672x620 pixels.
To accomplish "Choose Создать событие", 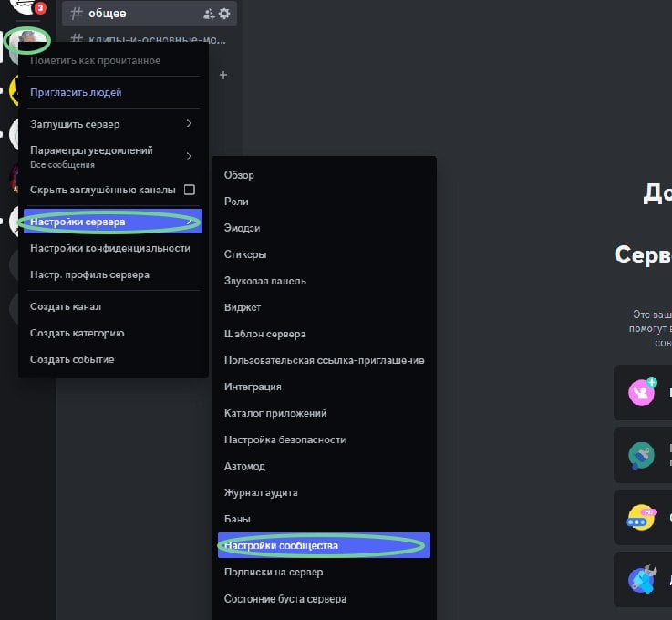I will [x=113, y=359].
